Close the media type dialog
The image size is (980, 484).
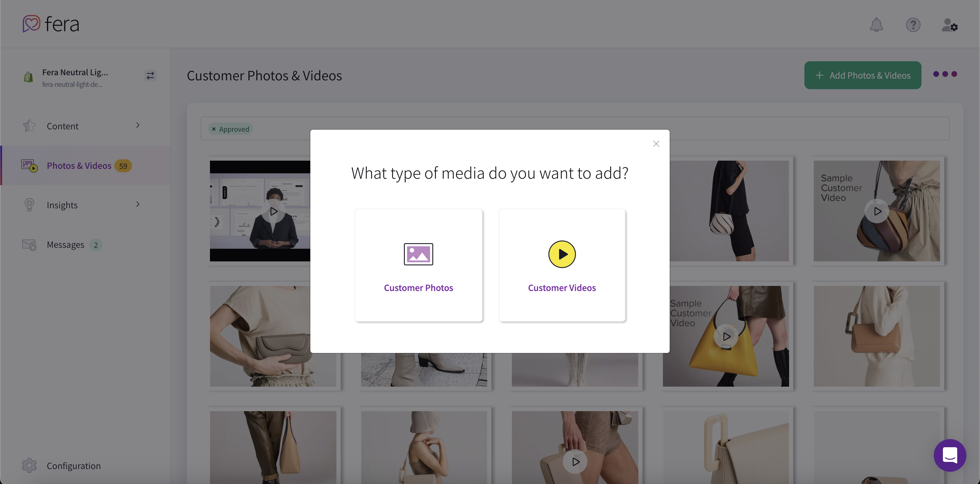[x=656, y=144]
